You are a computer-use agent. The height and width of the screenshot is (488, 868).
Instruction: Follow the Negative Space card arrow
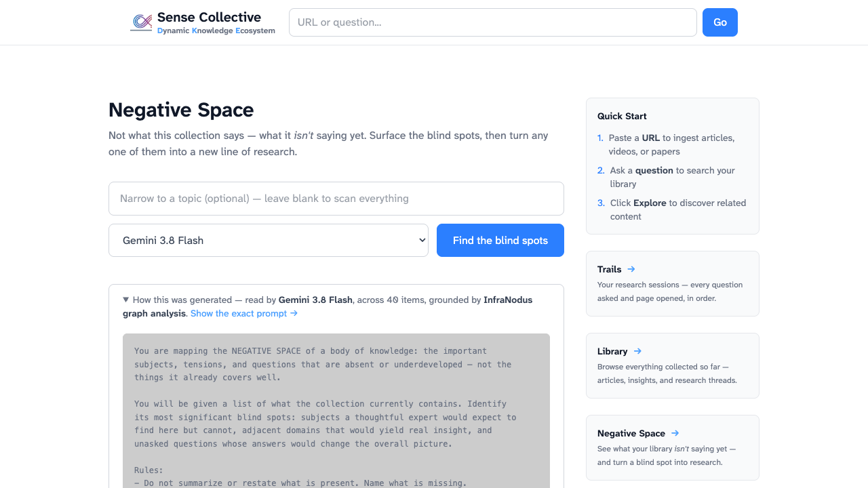pyautogui.click(x=675, y=433)
